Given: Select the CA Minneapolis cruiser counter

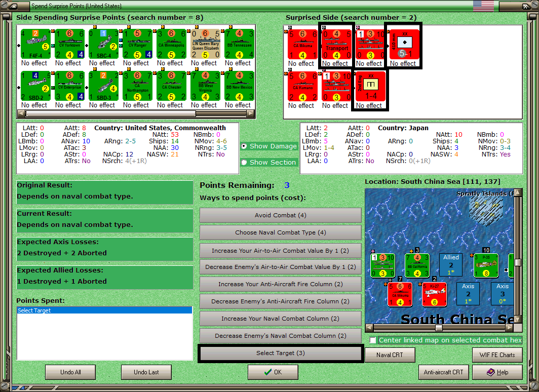Looking at the screenshot, I should point(172,44).
